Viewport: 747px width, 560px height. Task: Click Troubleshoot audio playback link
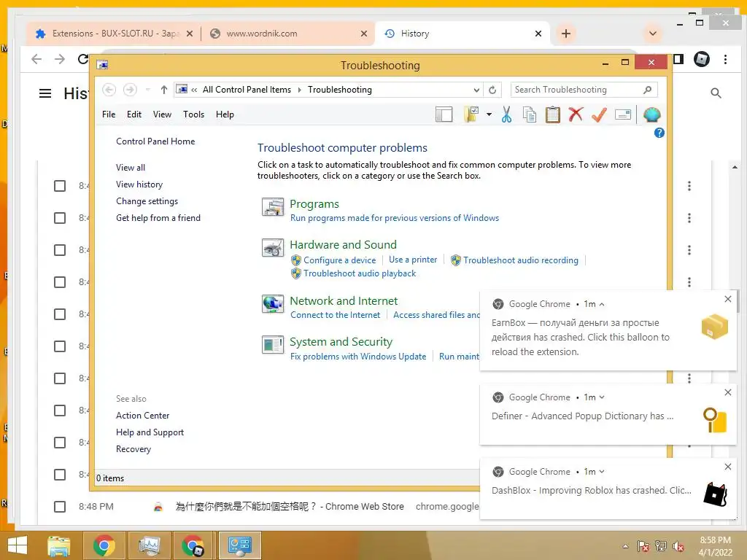[360, 273]
